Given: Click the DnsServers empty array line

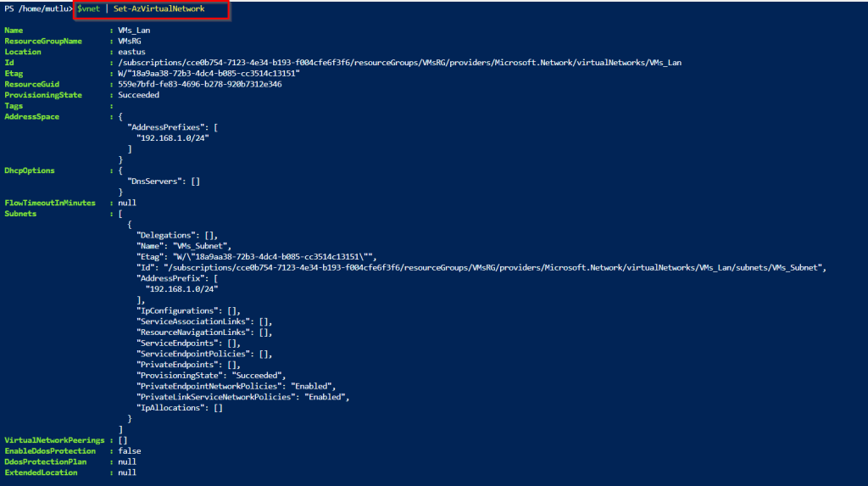Looking at the screenshot, I should pyautogui.click(x=164, y=182).
